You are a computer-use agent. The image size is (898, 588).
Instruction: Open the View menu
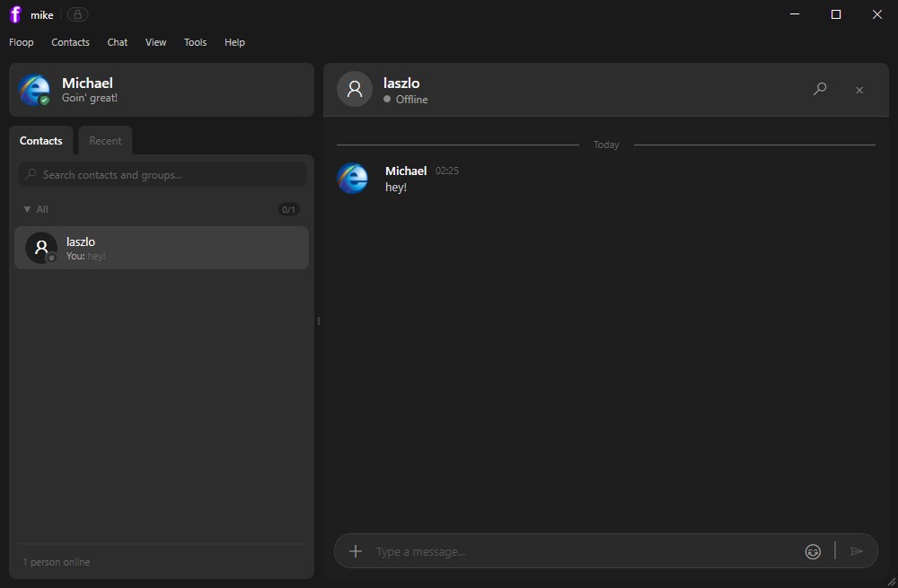point(155,42)
